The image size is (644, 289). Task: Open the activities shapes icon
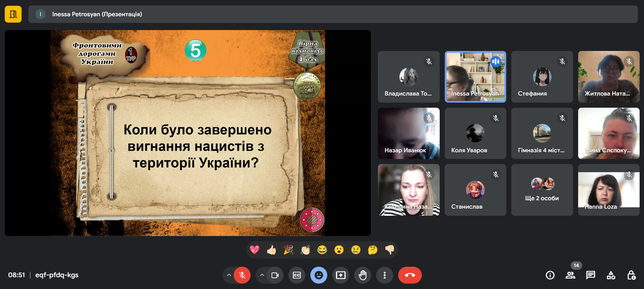611,275
